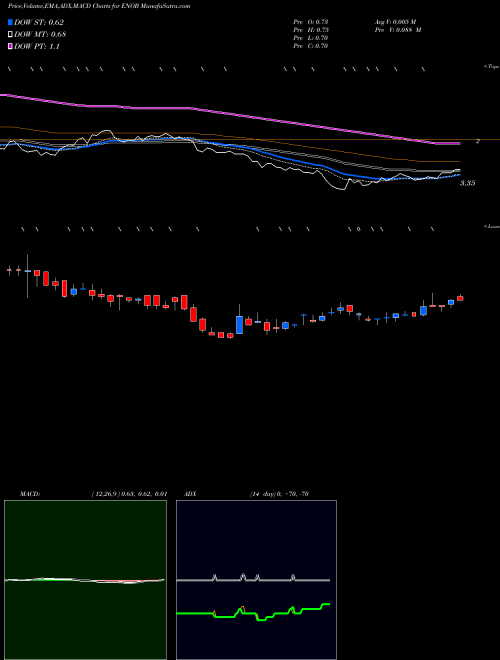Click the 'Pre V: 0.088 M' value
This screenshot has width=500, height=660.
398,30
